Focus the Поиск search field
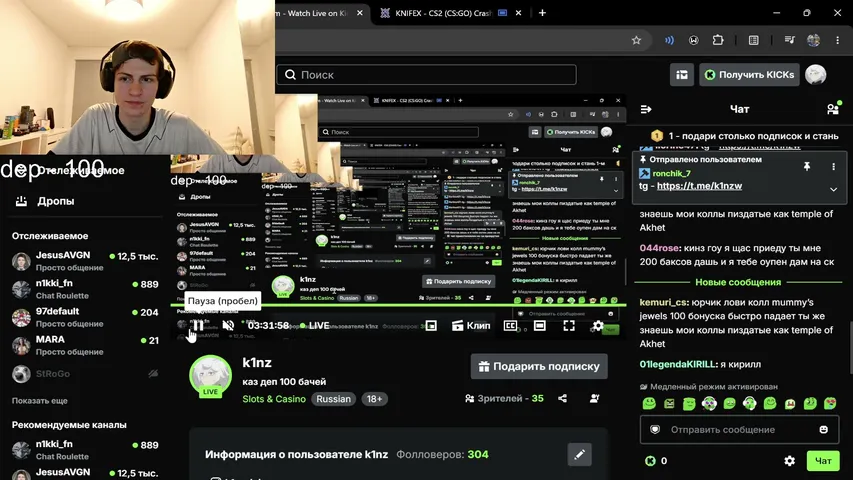Viewport: 853px width, 480px height. 426,75
